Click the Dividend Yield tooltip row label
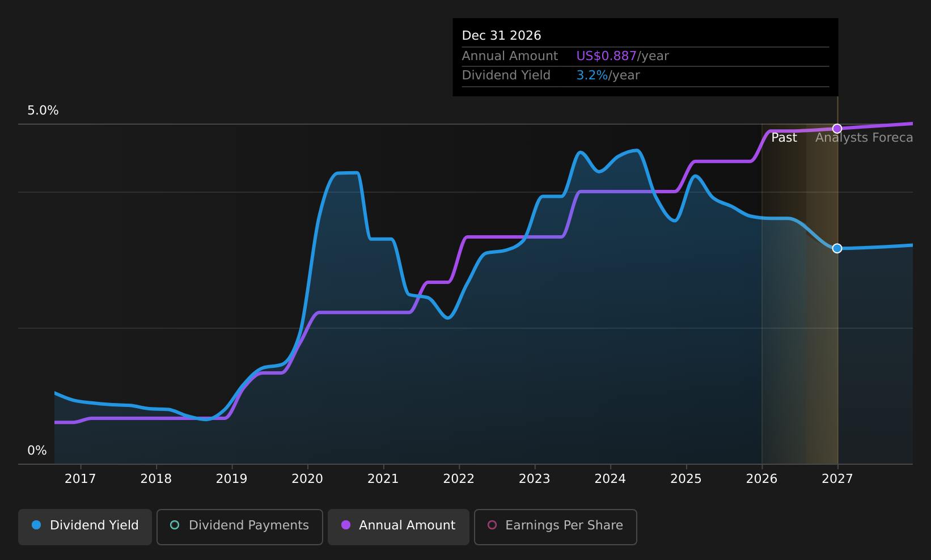Image resolution: width=931 pixels, height=560 pixels. pyautogui.click(x=506, y=75)
